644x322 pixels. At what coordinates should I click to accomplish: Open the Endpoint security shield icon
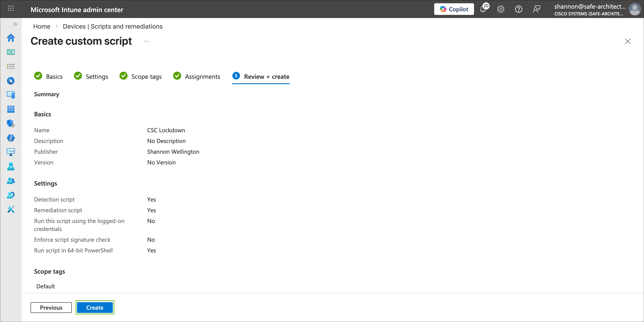pyautogui.click(x=11, y=123)
